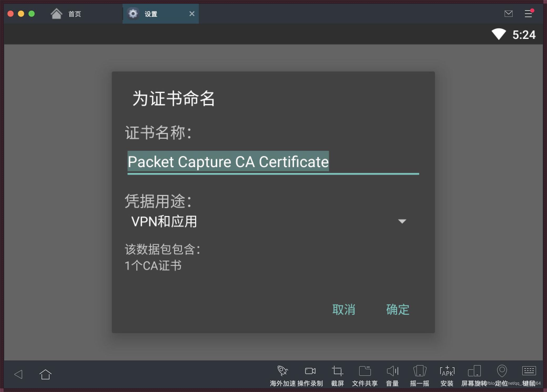
Task: Click the settings gear icon in the 设置 tab
Action: [x=133, y=13]
